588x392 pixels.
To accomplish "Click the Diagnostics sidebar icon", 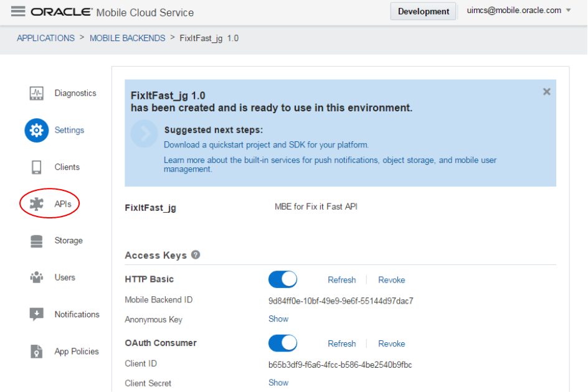I will point(37,93).
